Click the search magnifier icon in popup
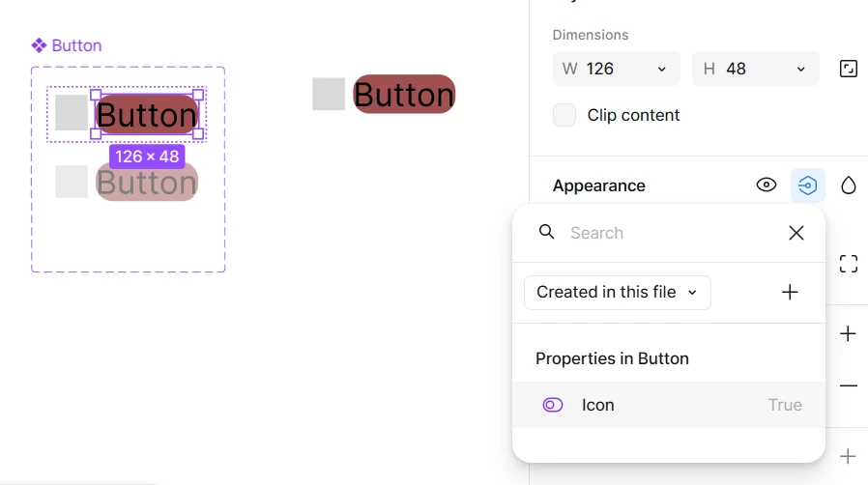868x485 pixels. [x=546, y=232]
